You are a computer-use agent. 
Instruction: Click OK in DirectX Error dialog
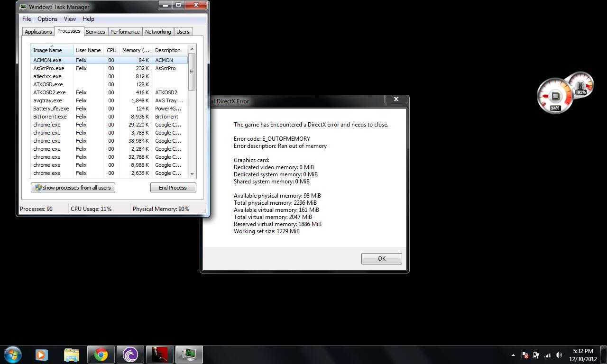coord(382,259)
